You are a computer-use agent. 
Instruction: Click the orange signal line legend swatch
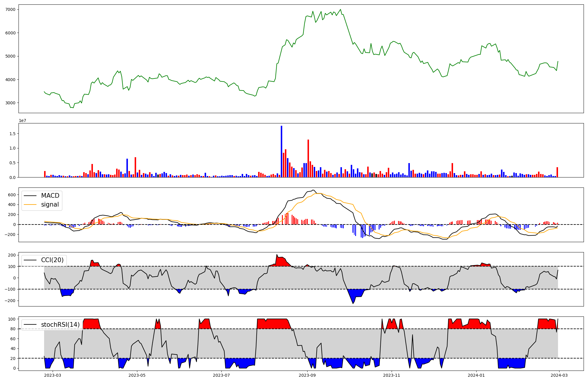[30, 205]
